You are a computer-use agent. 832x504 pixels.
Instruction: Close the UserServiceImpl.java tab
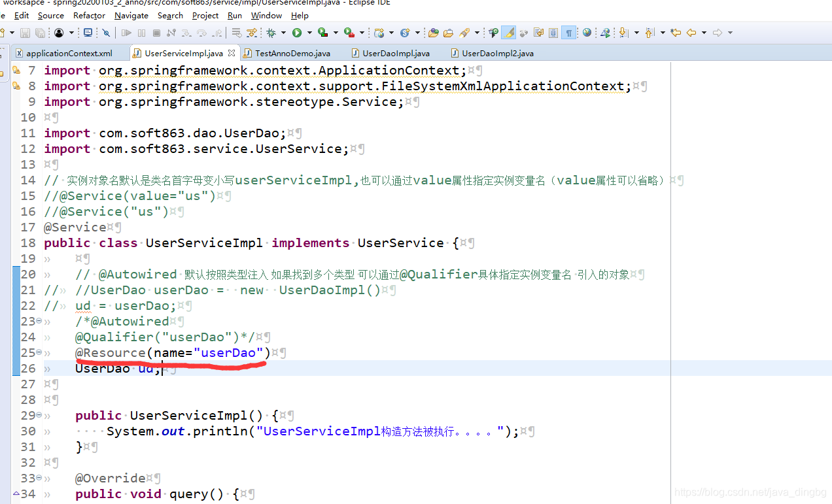[x=231, y=53]
